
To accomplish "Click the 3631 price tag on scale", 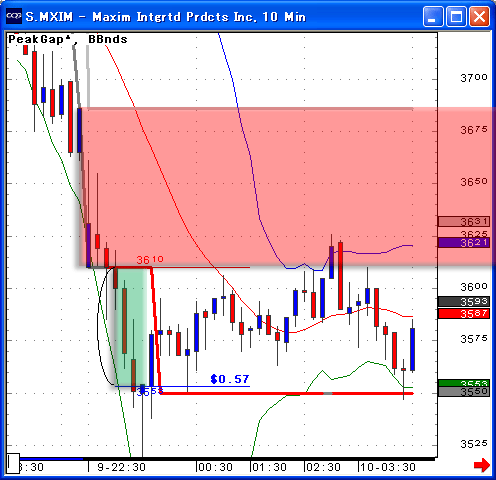I will tap(464, 221).
